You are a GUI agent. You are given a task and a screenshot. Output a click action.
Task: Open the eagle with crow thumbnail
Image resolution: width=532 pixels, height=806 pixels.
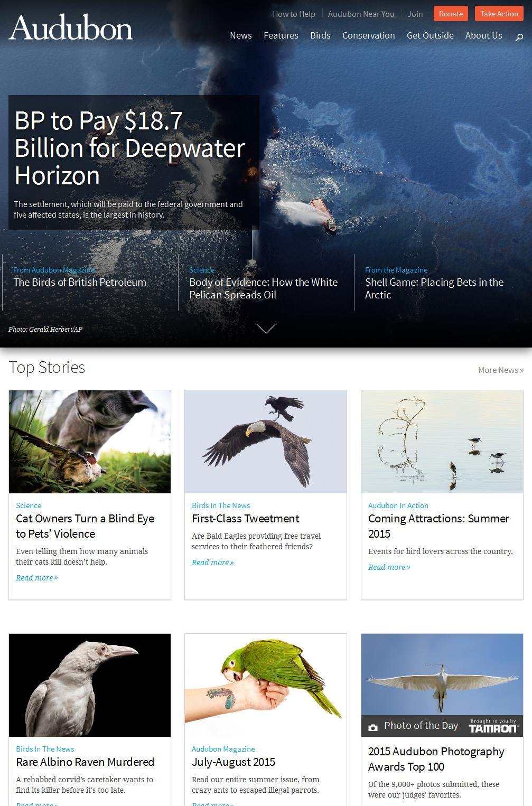point(266,442)
